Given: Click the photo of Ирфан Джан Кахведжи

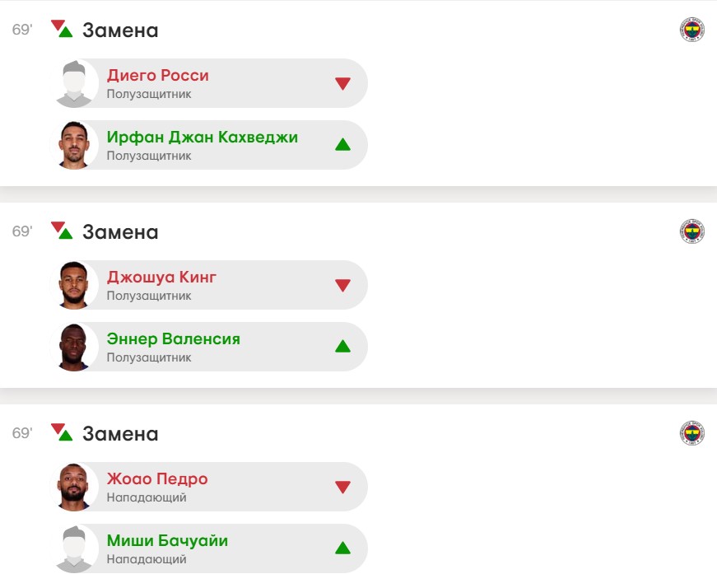Looking at the screenshot, I should pyautogui.click(x=73, y=145).
